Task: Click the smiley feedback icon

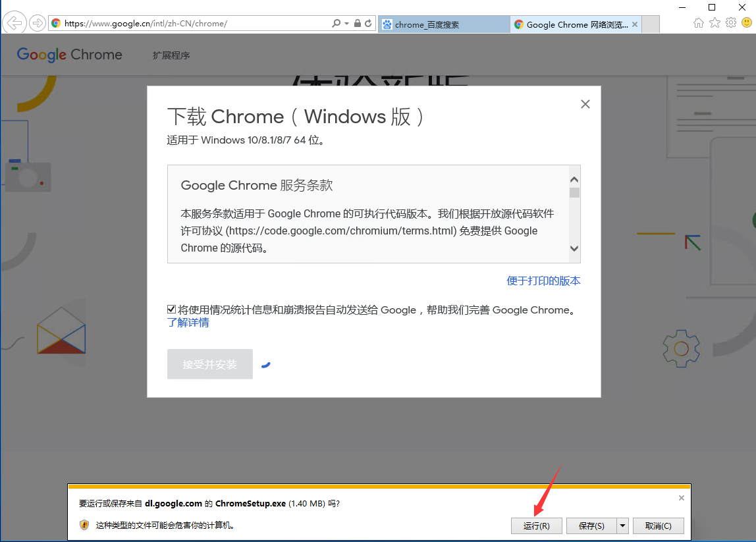Action: tap(747, 22)
